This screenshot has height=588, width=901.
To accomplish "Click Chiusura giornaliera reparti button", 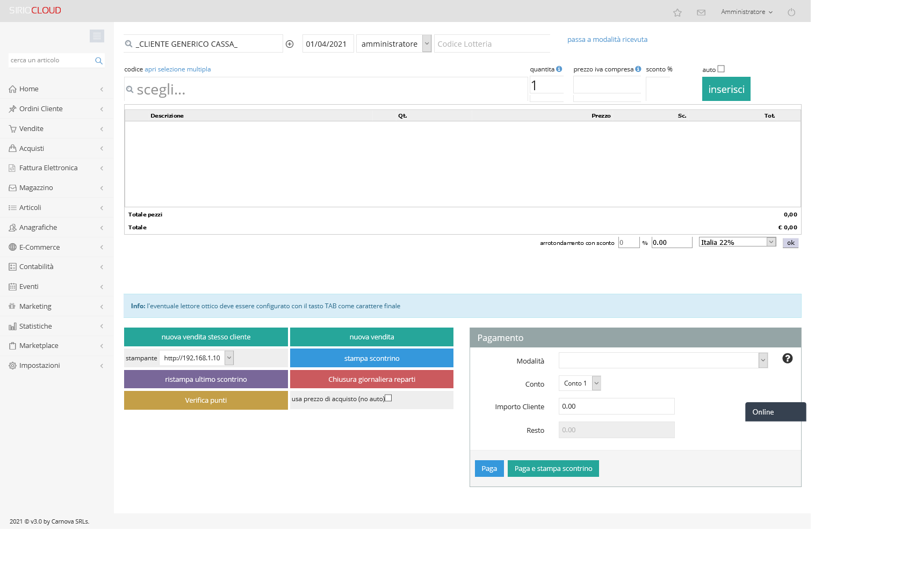I will (372, 379).
